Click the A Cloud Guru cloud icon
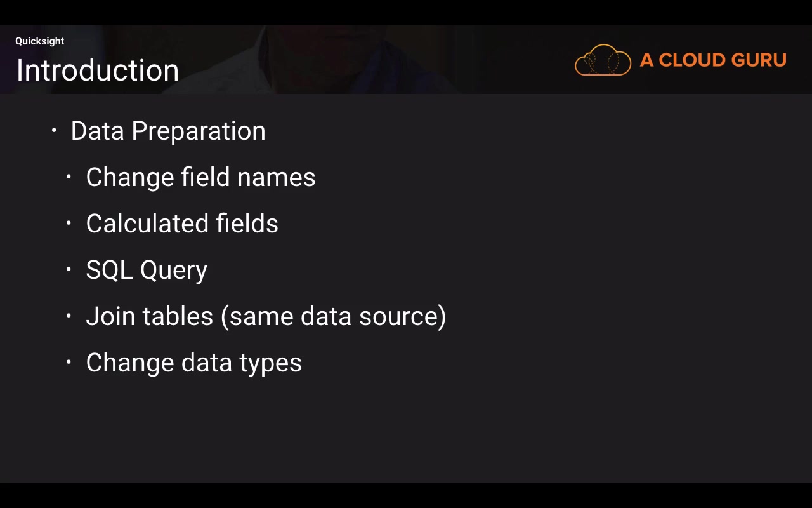Viewport: 812px width, 508px height. (603, 60)
